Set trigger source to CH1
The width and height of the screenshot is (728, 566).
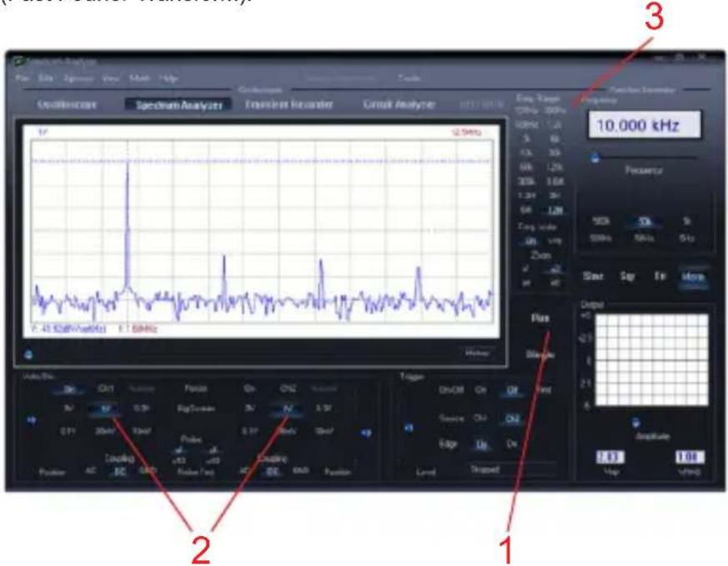click(x=480, y=418)
